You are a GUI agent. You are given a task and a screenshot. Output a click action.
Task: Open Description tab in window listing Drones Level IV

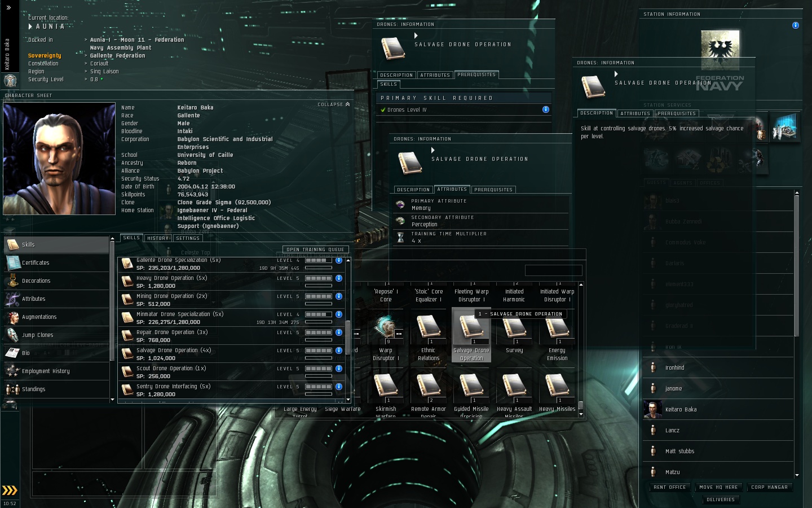pyautogui.click(x=396, y=75)
